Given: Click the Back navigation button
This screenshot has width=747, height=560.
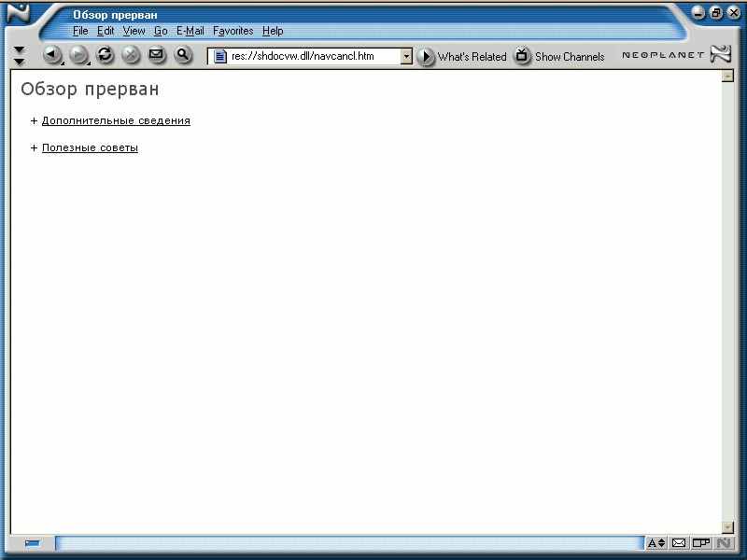Looking at the screenshot, I should pyautogui.click(x=51, y=55).
